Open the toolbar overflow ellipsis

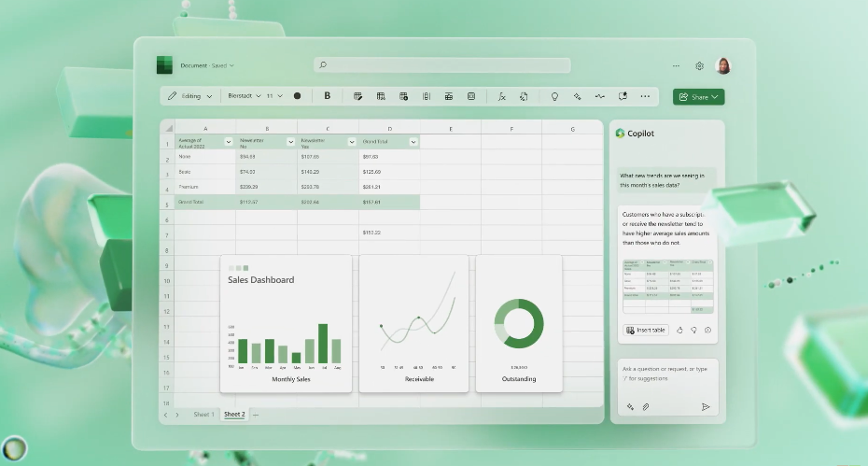[x=645, y=96]
